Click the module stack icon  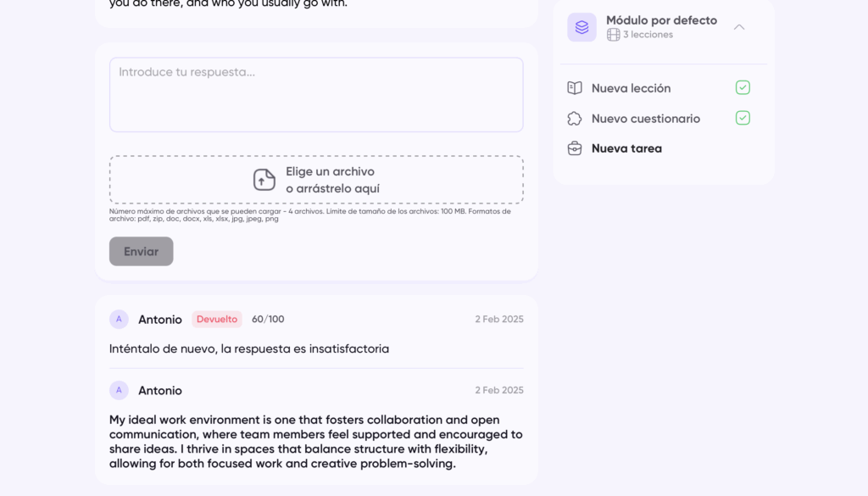click(x=581, y=27)
